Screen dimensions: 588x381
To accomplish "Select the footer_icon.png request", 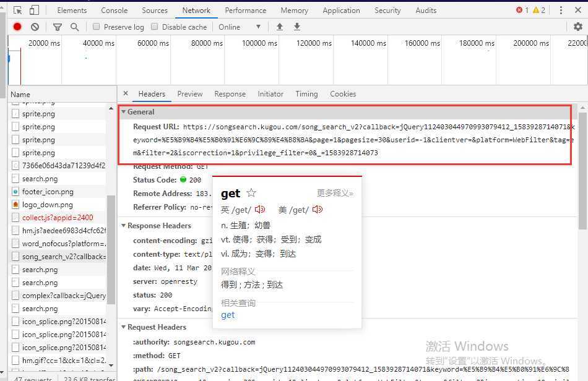I will 58,192.
